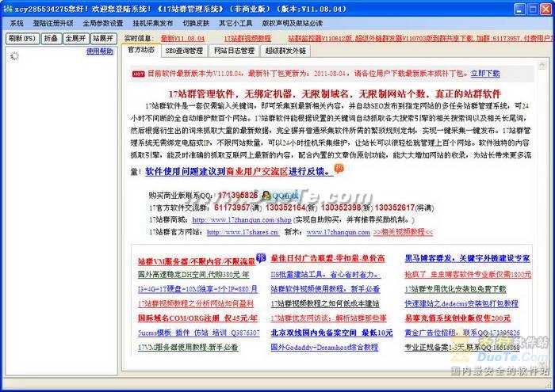
Task: Open the 全局参数设置 menu
Action: 103,23
